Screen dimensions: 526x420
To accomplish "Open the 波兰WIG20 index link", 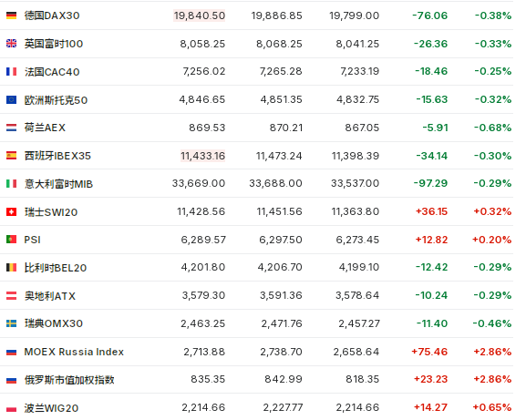I will click(51, 408).
